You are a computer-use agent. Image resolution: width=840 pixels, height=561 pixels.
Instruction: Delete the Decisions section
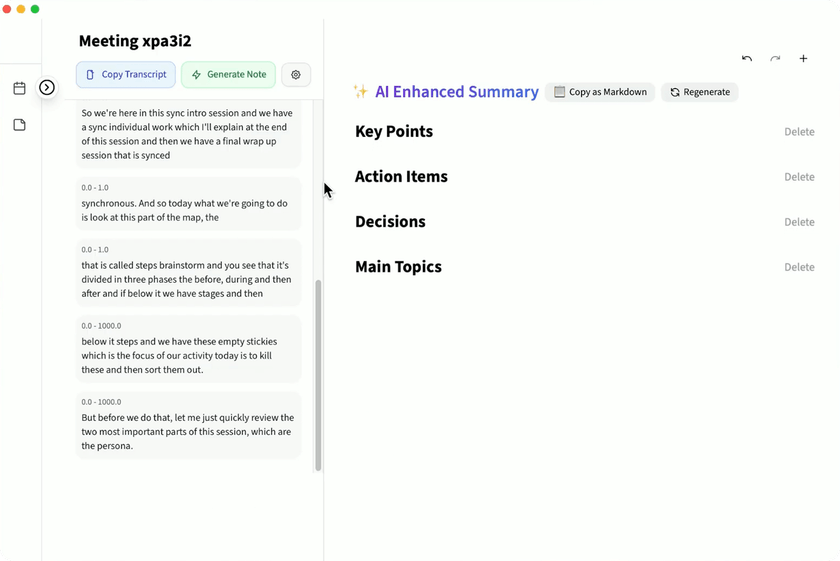(x=799, y=222)
